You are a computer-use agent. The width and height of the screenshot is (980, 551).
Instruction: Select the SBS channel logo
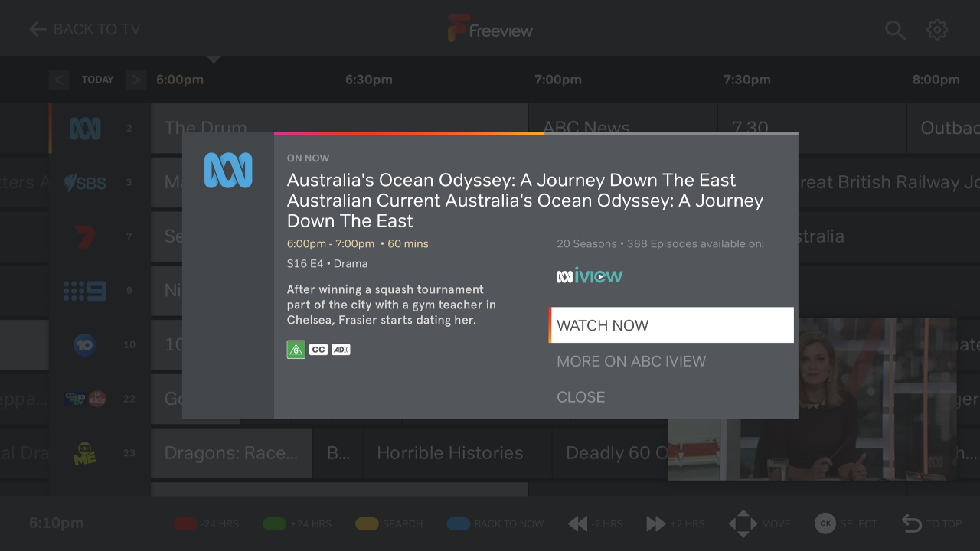[85, 182]
